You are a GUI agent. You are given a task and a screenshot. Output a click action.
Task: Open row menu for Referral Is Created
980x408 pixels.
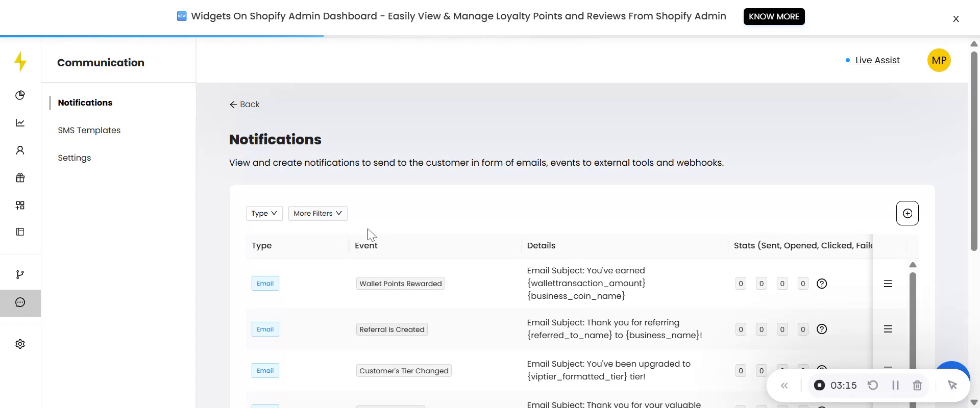tap(888, 329)
